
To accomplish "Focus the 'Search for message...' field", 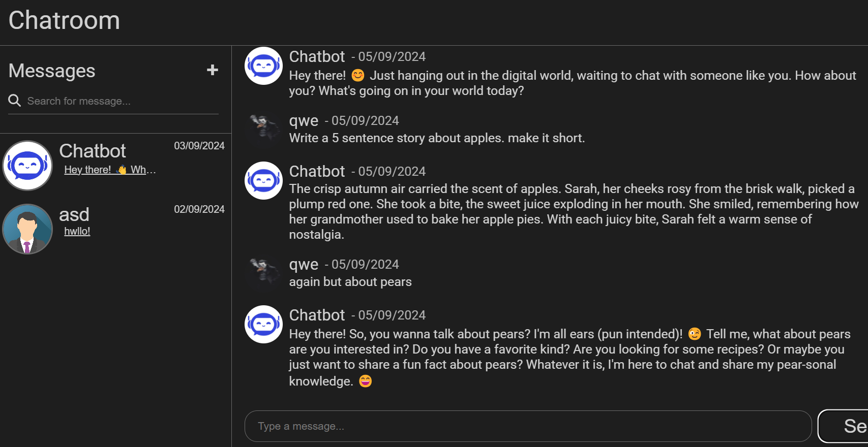I will [122, 101].
